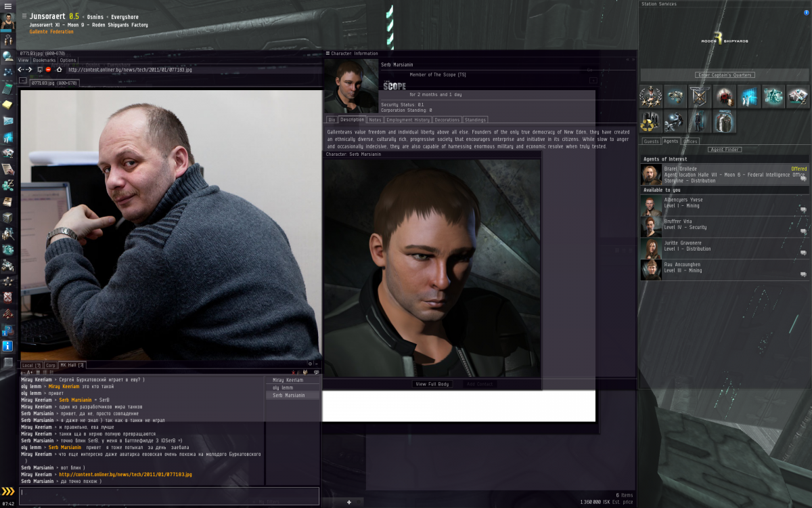Screen dimensions: 812x508
Task: Open the ship fitting station service
Action: [675, 97]
